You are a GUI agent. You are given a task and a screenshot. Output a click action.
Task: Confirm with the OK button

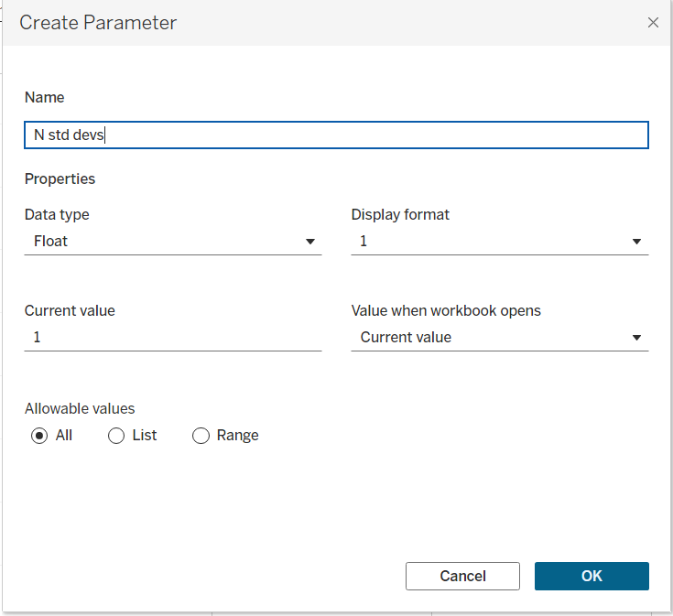592,576
